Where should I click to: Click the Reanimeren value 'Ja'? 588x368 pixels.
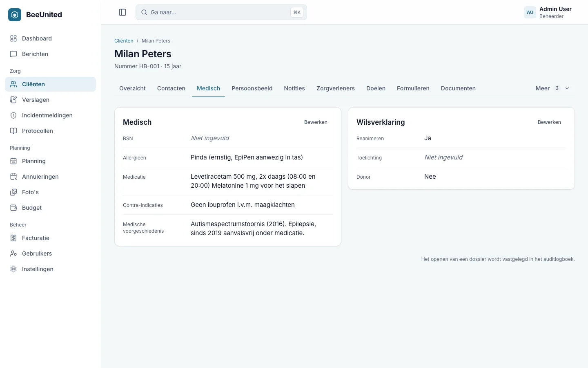click(x=428, y=138)
